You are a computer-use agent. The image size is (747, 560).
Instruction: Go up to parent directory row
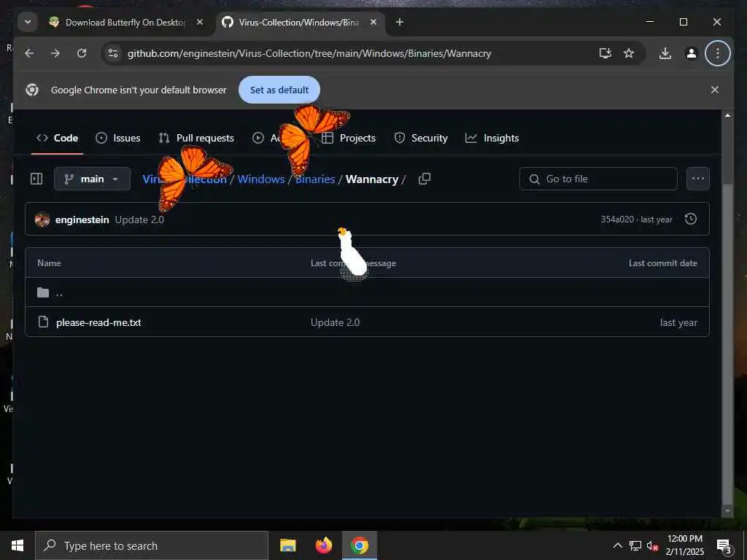[367, 292]
